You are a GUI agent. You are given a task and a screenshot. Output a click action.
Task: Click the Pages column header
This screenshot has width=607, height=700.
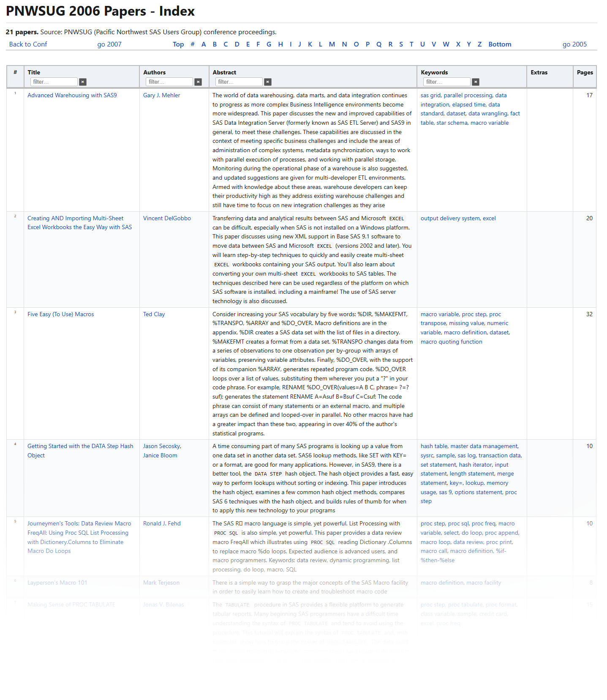585,73
